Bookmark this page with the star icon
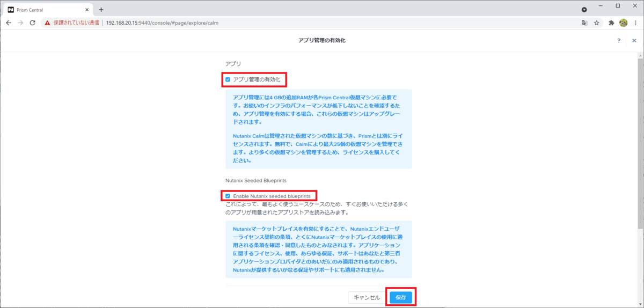 [596, 23]
